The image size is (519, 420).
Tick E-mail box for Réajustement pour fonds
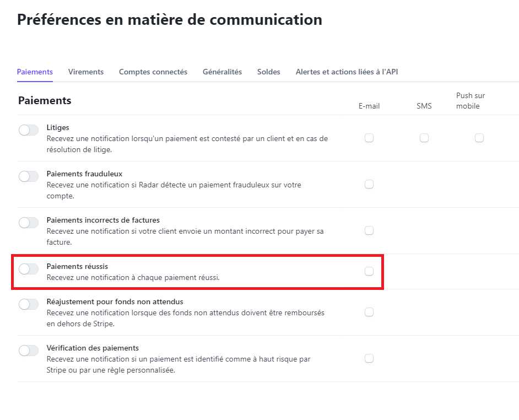(x=369, y=312)
